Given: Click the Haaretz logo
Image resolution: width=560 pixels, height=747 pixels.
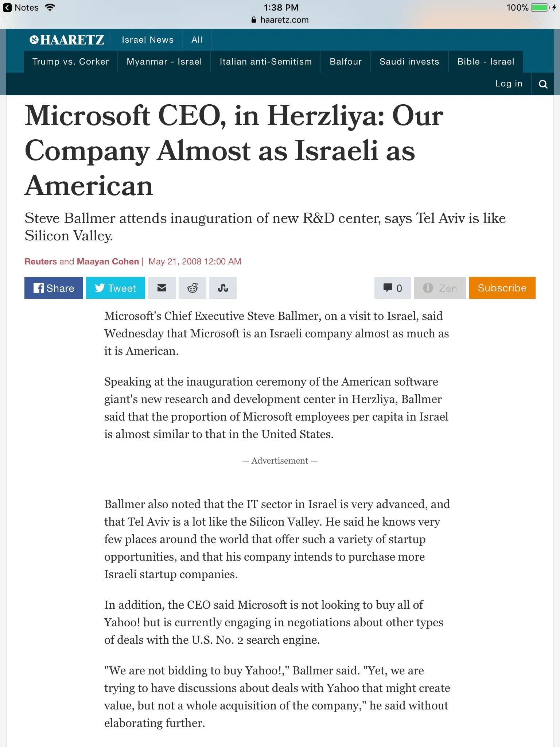Looking at the screenshot, I should pyautogui.click(x=67, y=40).
